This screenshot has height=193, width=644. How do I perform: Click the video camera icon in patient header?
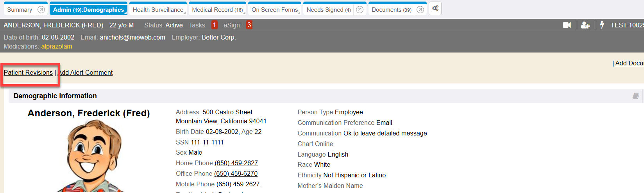[x=567, y=25]
